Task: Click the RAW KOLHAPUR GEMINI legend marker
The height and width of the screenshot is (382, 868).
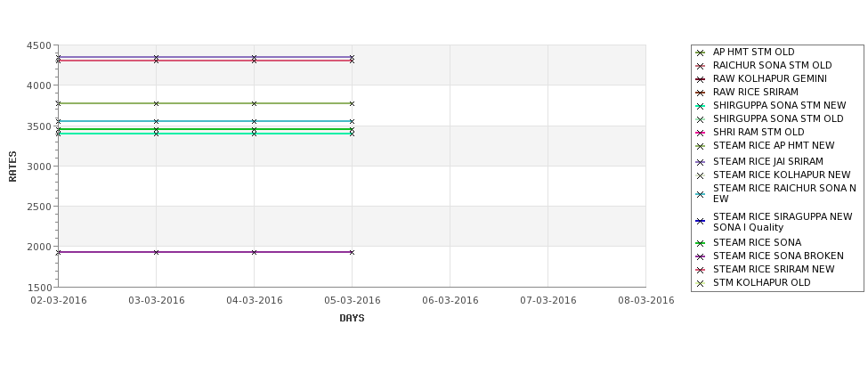Action: pos(701,79)
